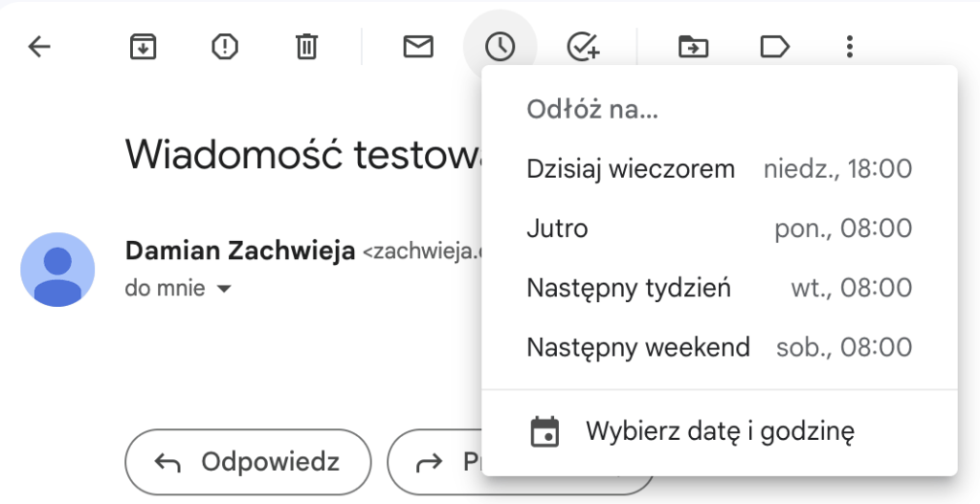Pick "Następny weekend" sob., 08:00
The image size is (980, 504).
pyautogui.click(x=720, y=347)
